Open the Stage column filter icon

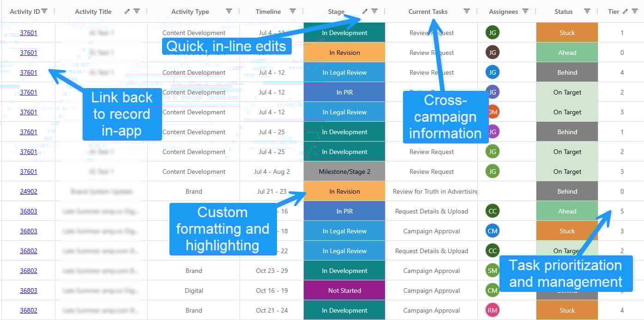click(x=374, y=12)
